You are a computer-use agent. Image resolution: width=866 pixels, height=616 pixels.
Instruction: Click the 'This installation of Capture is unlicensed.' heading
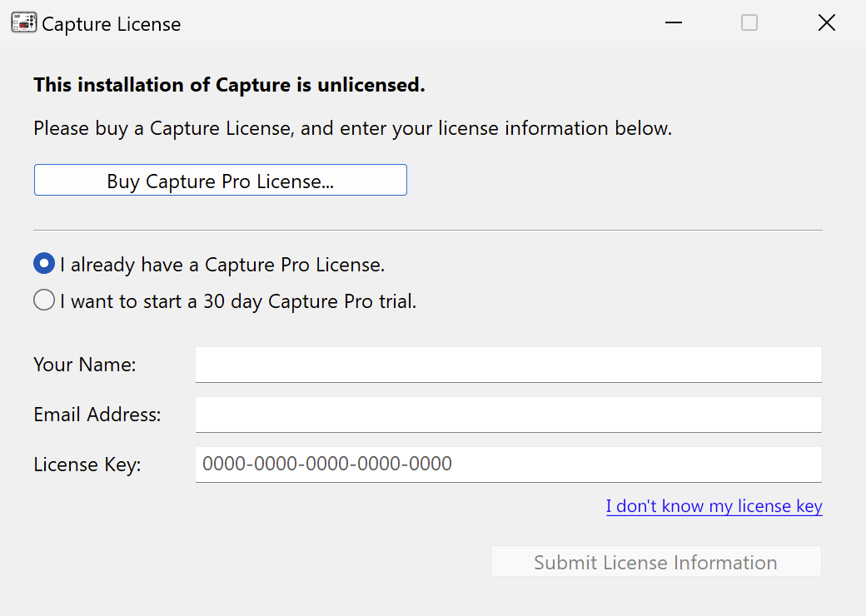point(229,85)
